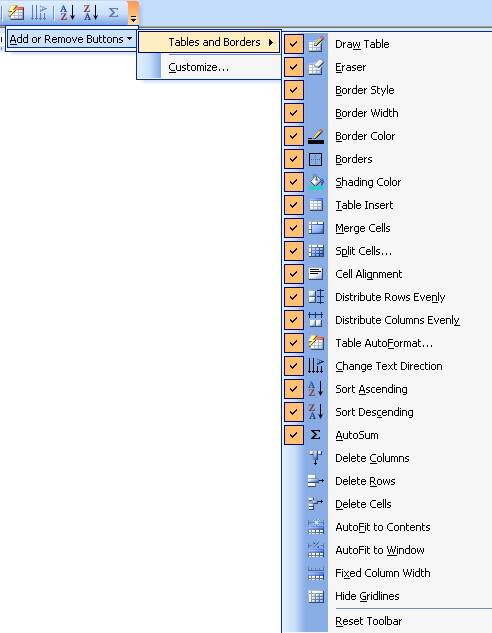Click the Delete Columns icon
This screenshot has height=633, width=492.
(x=316, y=458)
